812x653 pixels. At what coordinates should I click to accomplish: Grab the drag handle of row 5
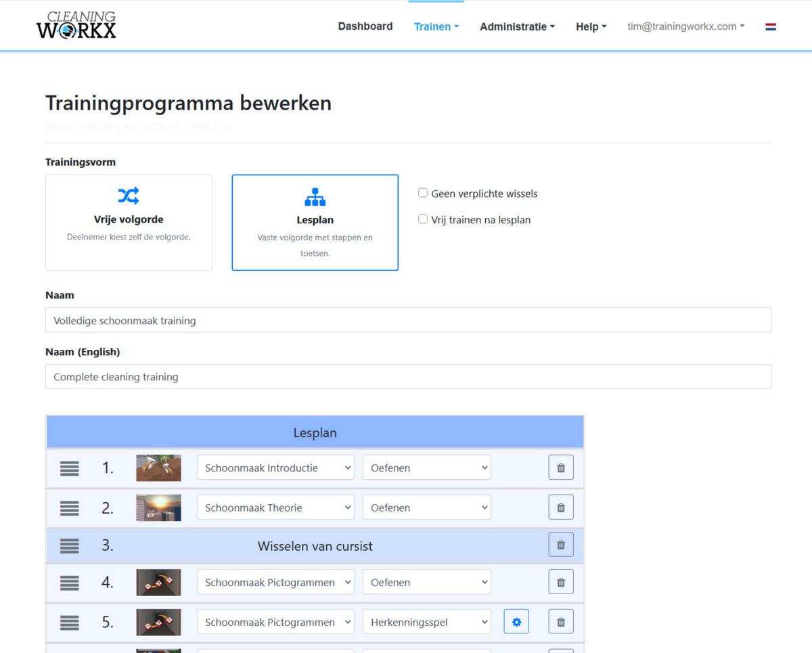[70, 622]
